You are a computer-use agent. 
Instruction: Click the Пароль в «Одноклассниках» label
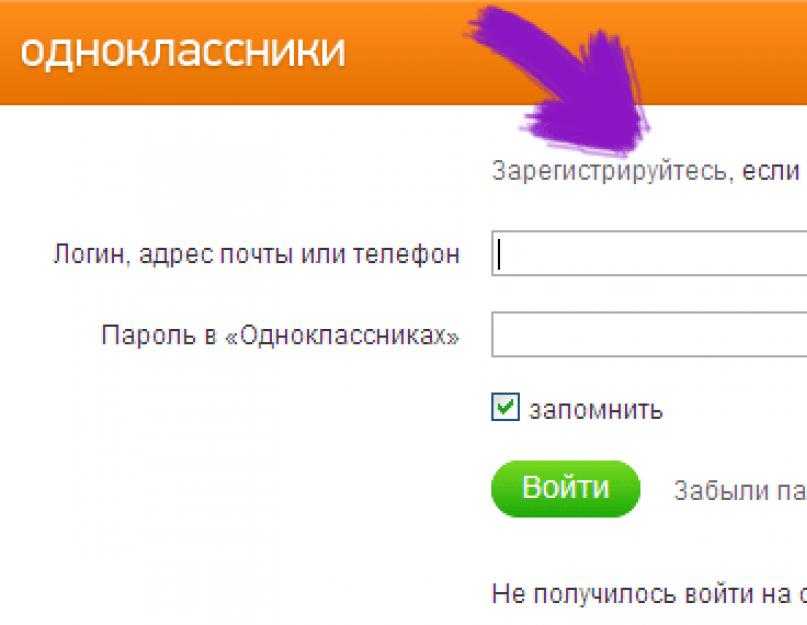tap(280, 336)
